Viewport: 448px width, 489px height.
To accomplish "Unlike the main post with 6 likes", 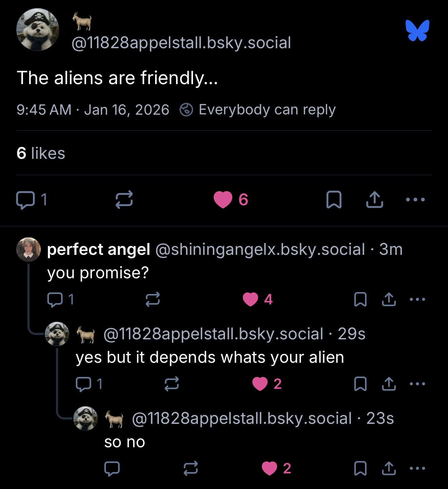I will [x=223, y=200].
